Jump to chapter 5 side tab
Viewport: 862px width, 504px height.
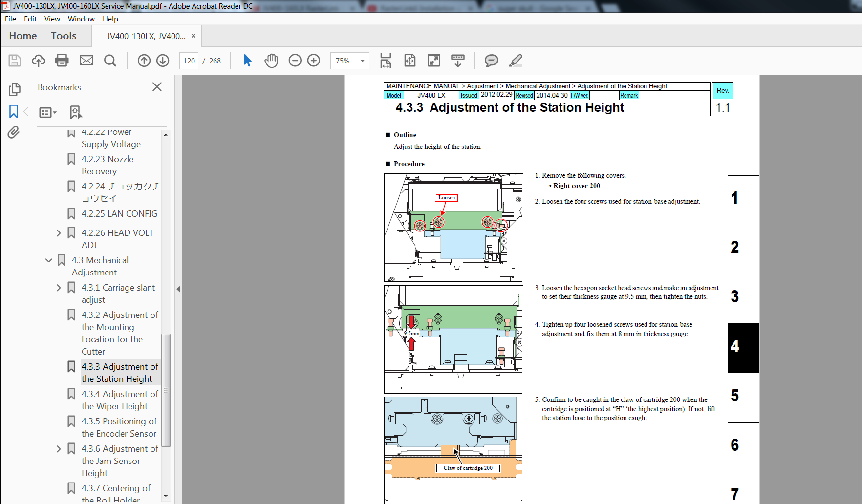tap(743, 398)
